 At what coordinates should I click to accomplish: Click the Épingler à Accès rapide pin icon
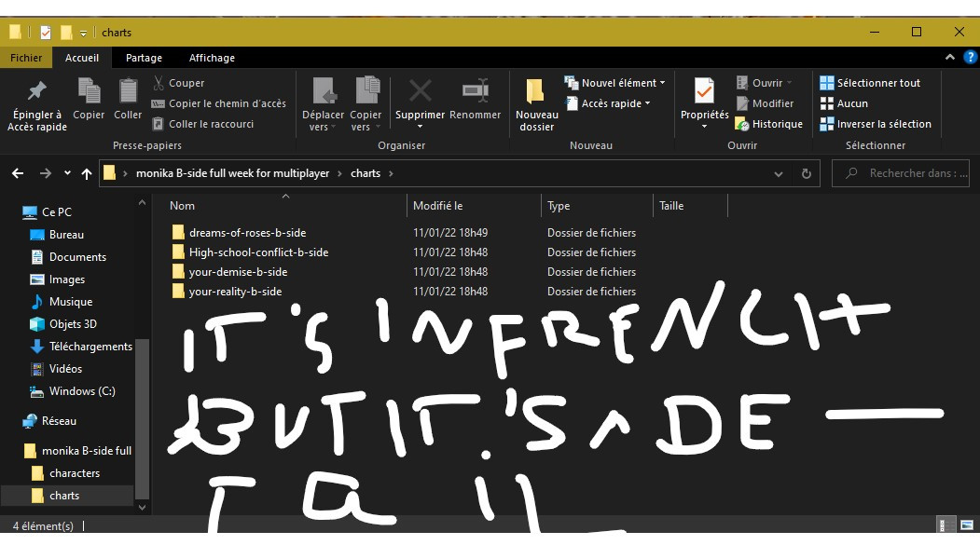click(36, 91)
